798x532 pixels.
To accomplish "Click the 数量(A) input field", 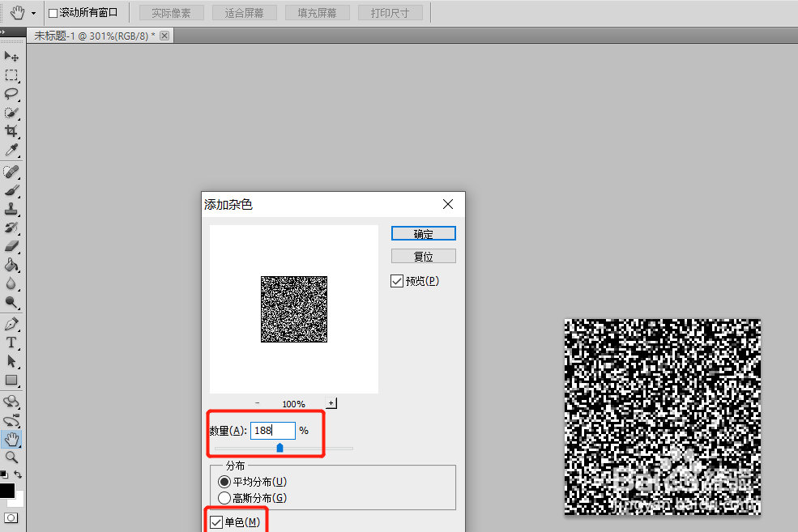I will pos(273,431).
